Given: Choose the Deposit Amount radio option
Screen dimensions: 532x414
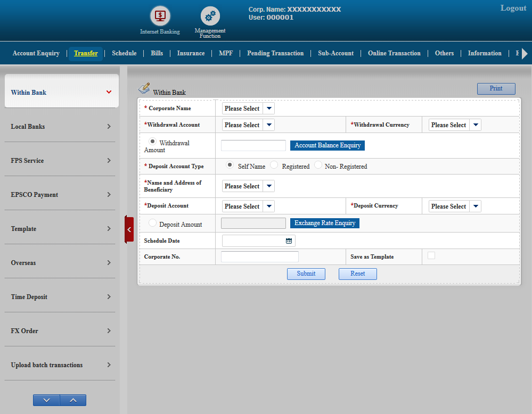Looking at the screenshot, I should click(x=153, y=223).
